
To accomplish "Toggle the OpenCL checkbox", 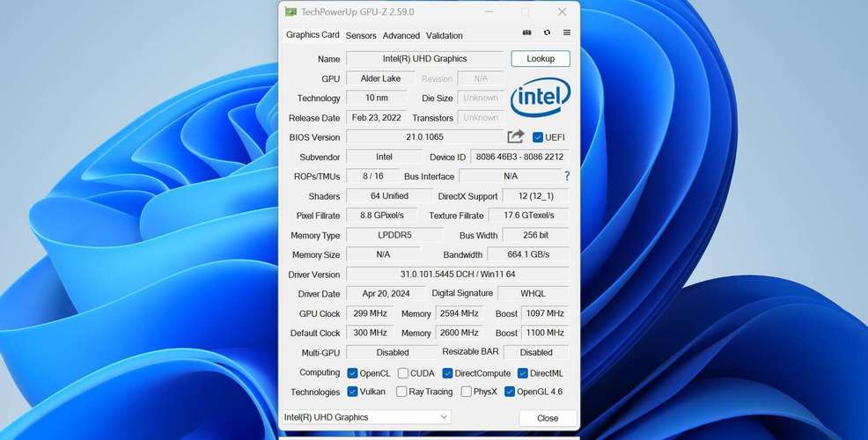I will point(352,373).
